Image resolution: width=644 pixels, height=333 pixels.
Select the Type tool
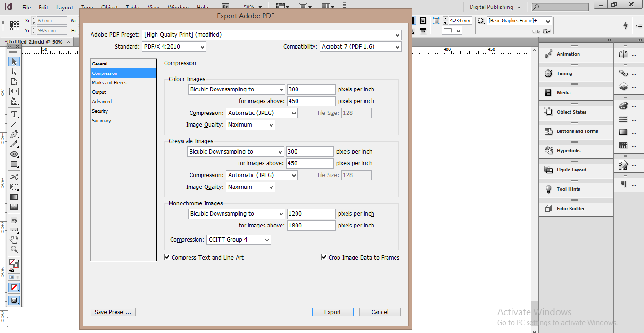[x=14, y=114]
